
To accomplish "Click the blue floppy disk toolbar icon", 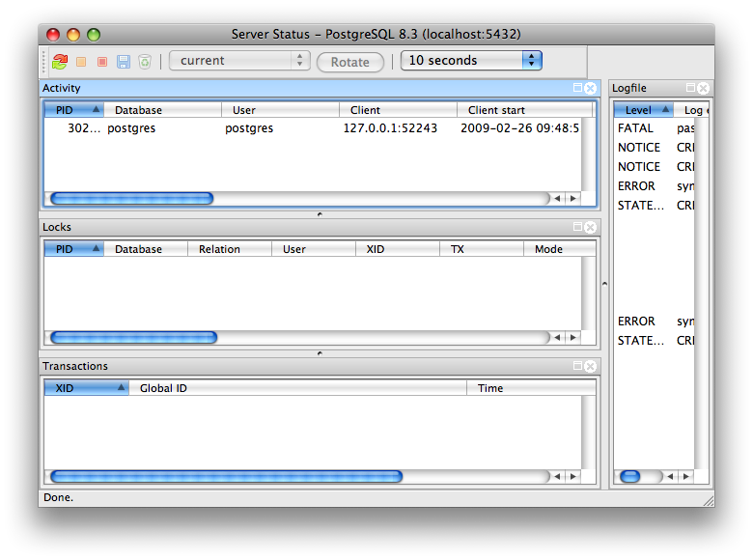I will point(124,61).
